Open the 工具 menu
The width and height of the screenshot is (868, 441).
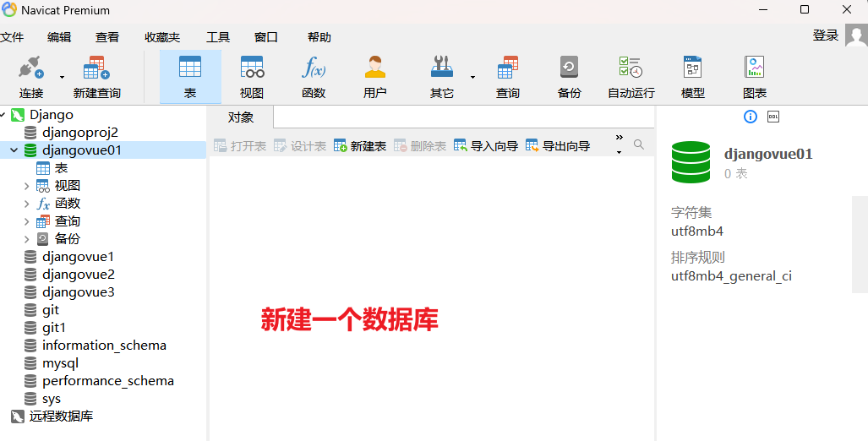217,37
